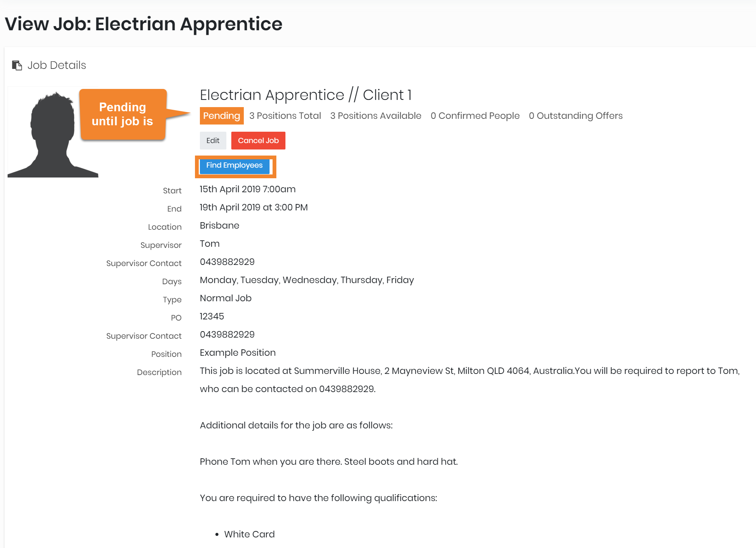Click the View Job: Electrian Apprentice page title

point(143,24)
